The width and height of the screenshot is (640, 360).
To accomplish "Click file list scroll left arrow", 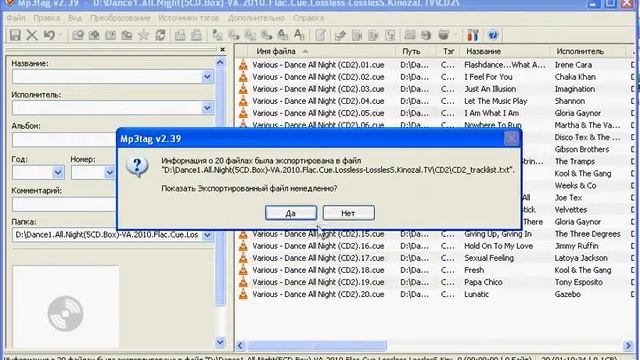I will pyautogui.click(x=240, y=346).
